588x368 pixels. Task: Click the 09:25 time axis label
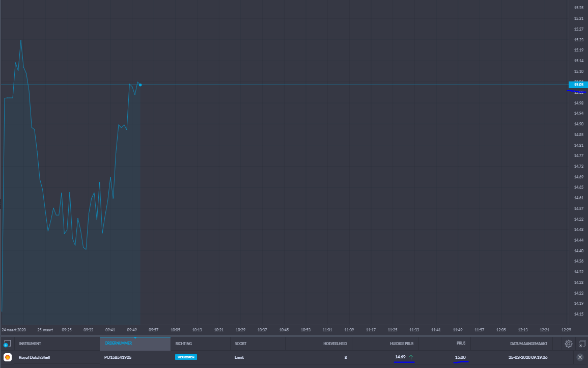(67, 330)
